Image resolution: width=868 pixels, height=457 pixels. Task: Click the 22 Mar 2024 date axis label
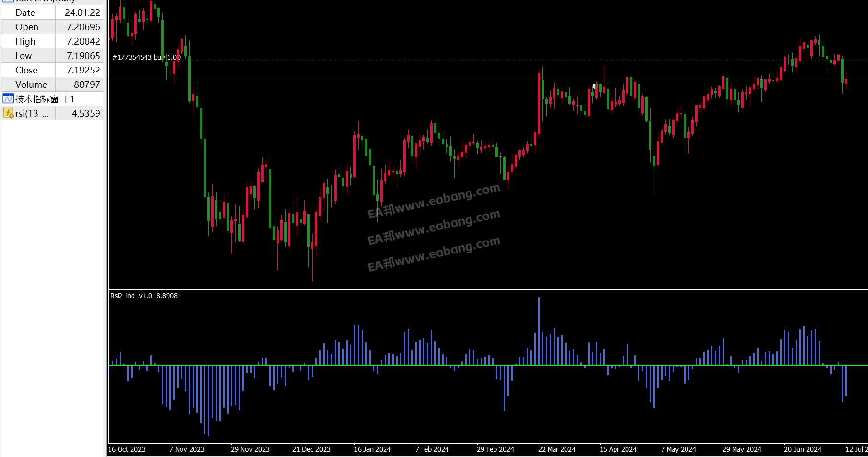coord(557,449)
